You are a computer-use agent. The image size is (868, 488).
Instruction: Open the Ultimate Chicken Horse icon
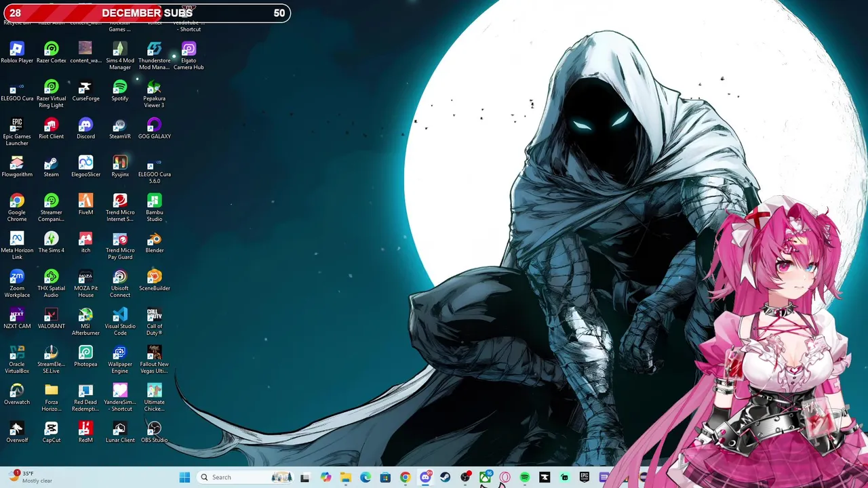155,398
